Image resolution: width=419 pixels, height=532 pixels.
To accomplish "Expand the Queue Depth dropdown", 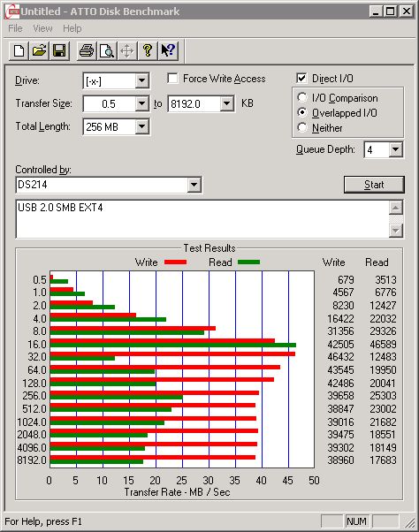I will coord(396,149).
